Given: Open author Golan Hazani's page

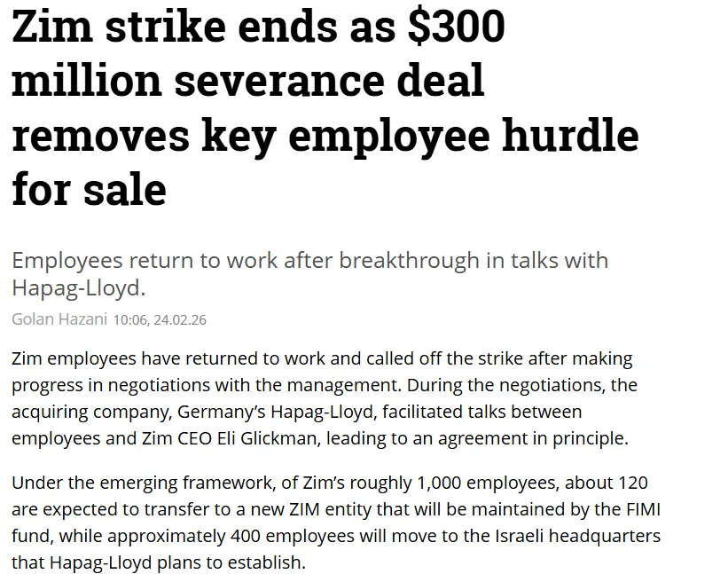Looking at the screenshot, I should pos(60,318).
